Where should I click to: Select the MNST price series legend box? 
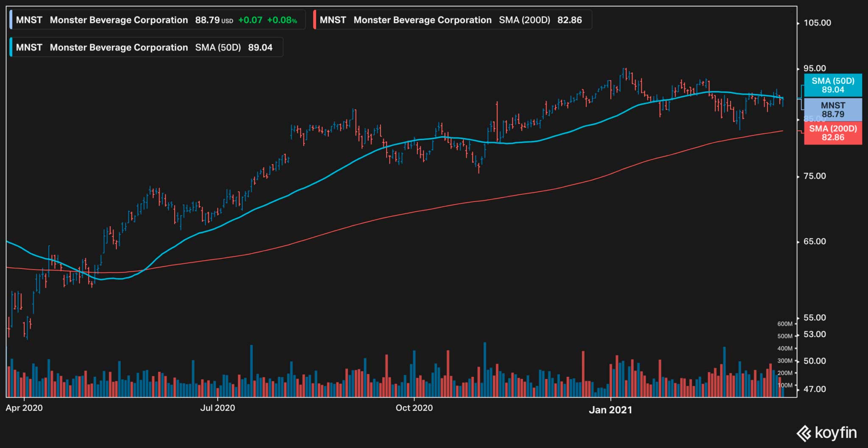point(157,20)
